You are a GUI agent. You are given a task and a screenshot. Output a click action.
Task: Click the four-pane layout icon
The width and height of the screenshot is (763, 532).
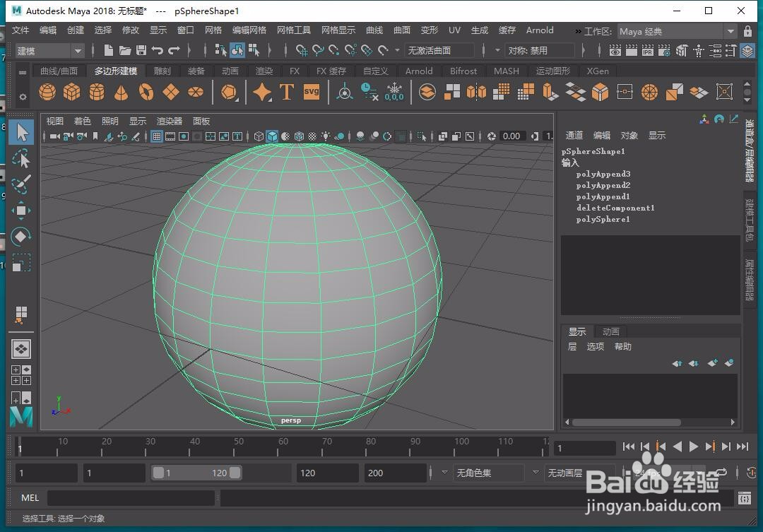point(21,375)
